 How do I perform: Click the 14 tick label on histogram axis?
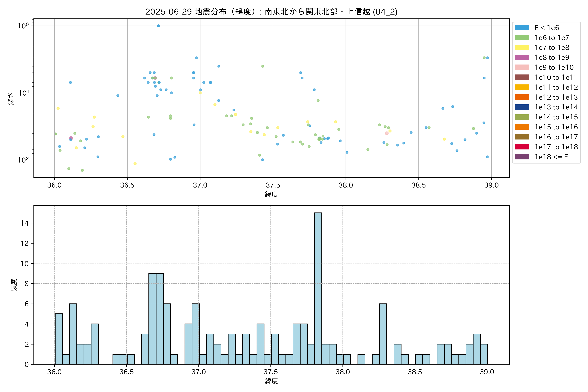coord(24,223)
